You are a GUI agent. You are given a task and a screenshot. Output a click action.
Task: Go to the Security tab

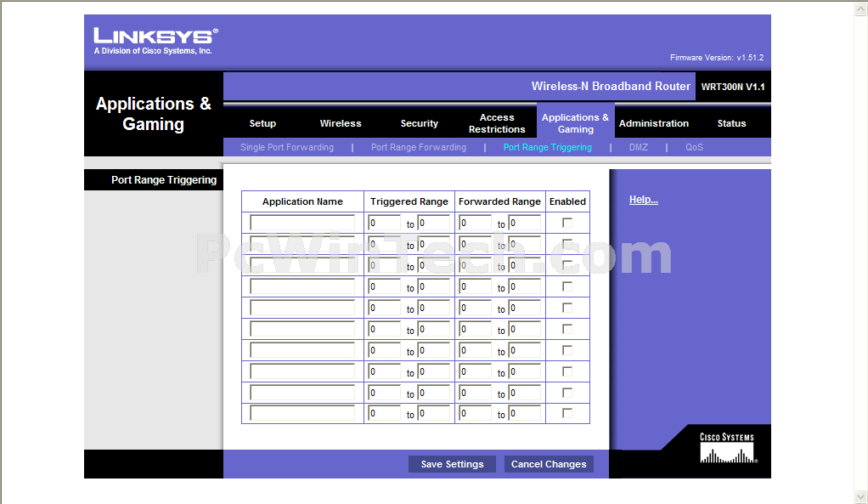click(420, 123)
